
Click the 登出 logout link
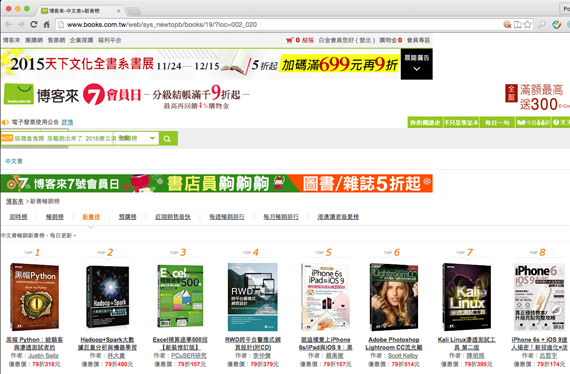365,40
